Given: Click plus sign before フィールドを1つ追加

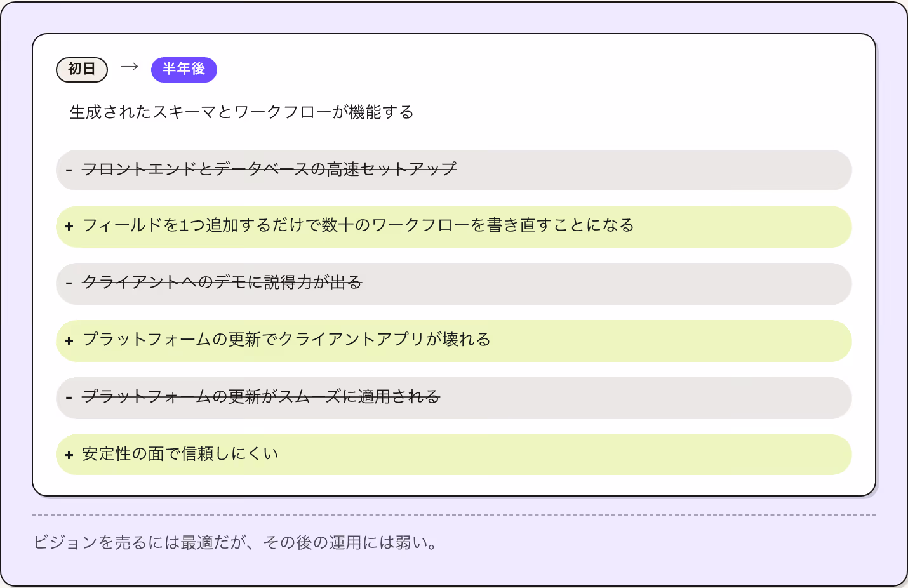Looking at the screenshot, I should [x=69, y=227].
